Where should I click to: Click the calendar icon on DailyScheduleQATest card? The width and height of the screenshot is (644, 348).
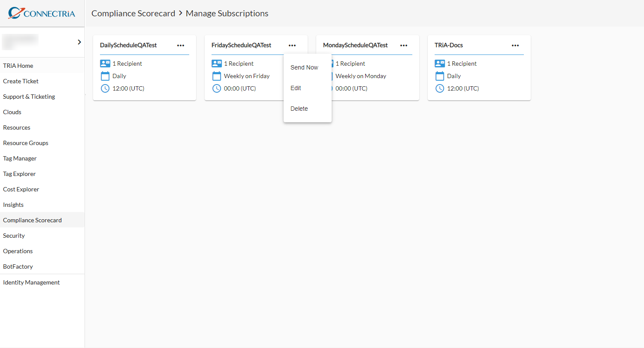pyautogui.click(x=105, y=76)
